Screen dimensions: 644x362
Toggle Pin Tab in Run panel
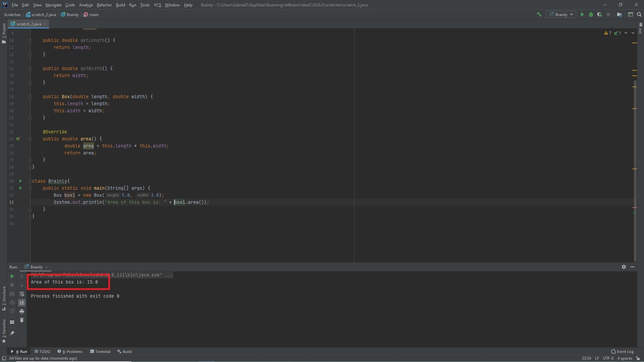pos(12,333)
